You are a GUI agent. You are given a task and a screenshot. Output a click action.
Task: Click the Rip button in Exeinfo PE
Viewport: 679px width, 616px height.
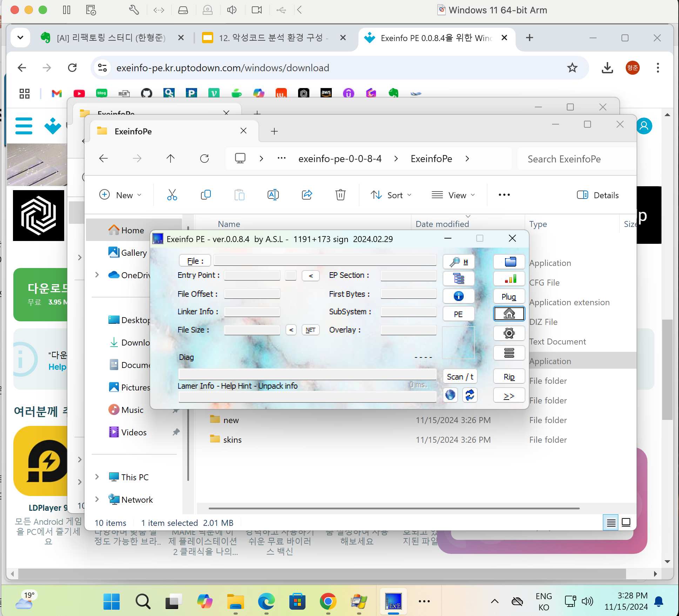pos(509,376)
